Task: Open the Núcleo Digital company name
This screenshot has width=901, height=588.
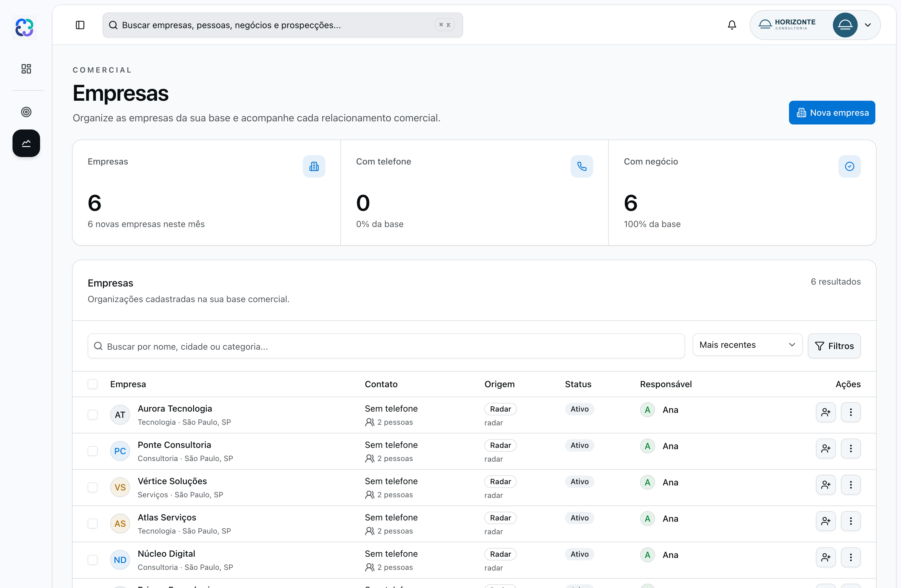Action: 166,554
